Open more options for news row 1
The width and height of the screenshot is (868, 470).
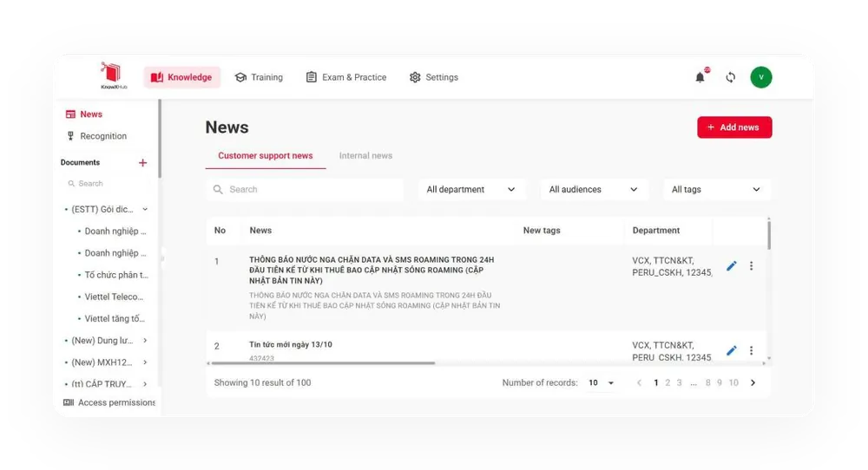coord(751,266)
